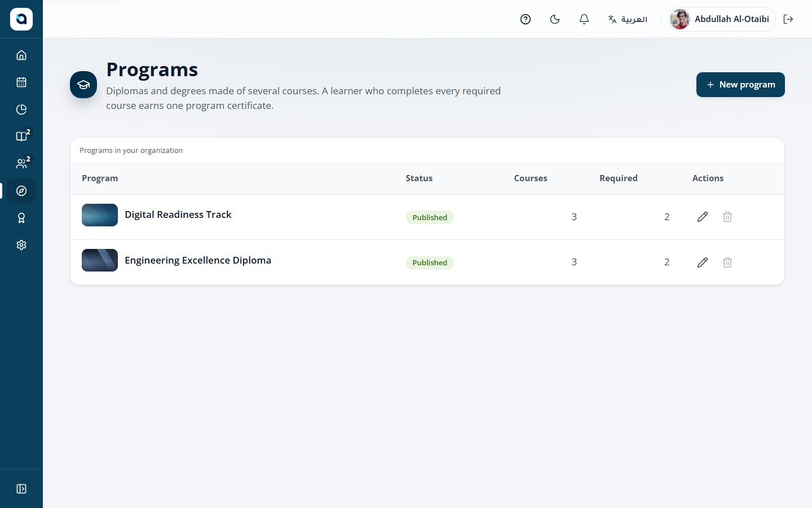
Task: Delete the Digital Readiness Track program
Action: pos(727,217)
